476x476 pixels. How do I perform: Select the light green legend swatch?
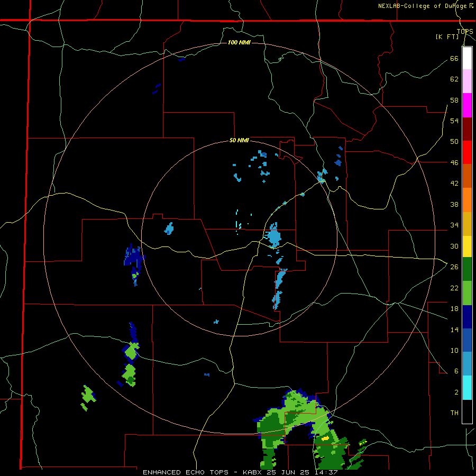tap(467, 293)
